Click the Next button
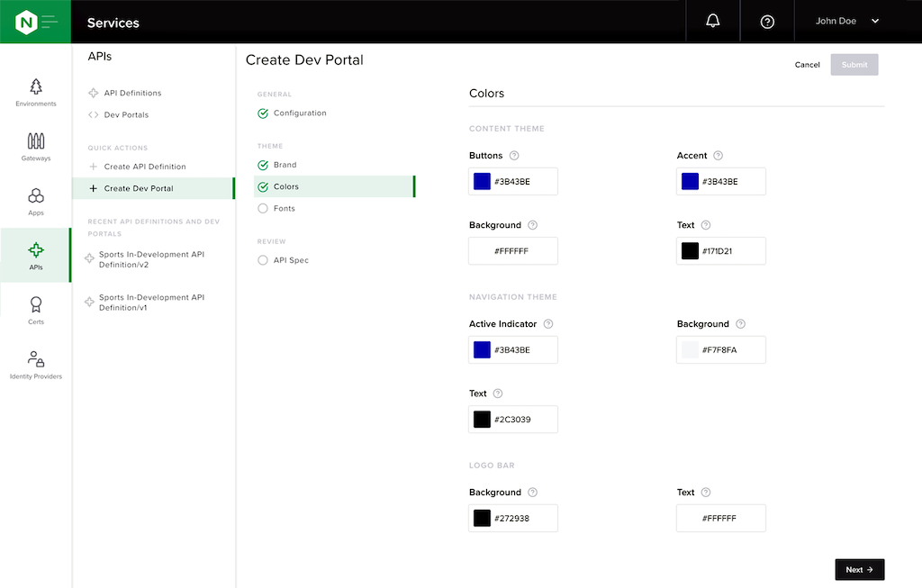 pos(860,570)
